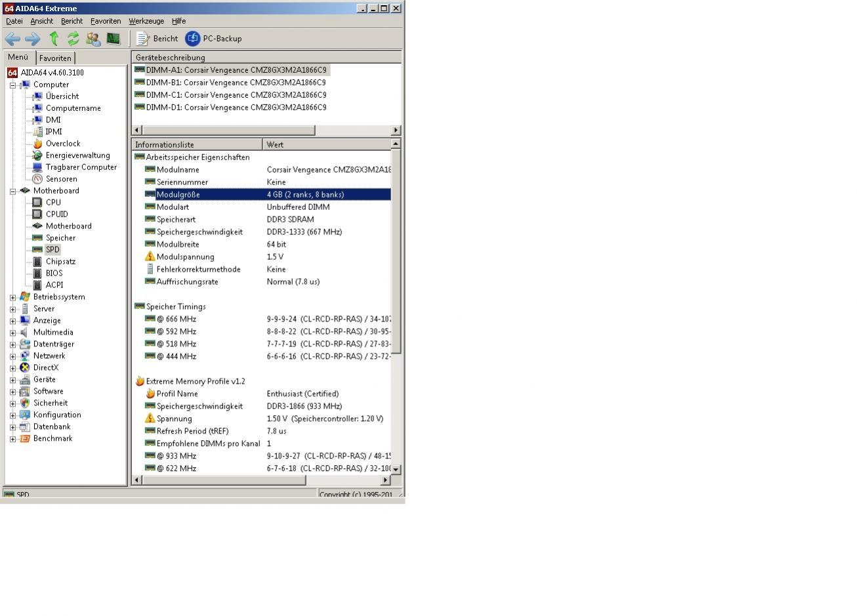
Task: Select the Übersicht item in the tree
Action: coord(62,96)
